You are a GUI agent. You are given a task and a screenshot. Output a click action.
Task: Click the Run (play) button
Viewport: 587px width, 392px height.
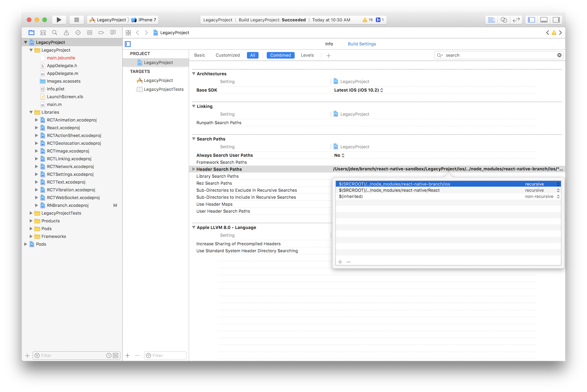pyautogui.click(x=59, y=20)
